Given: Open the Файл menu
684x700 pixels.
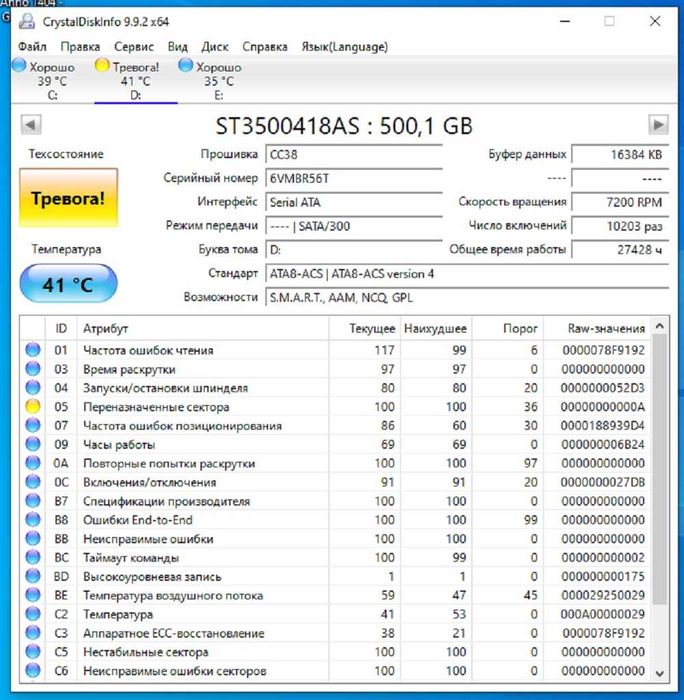Looking at the screenshot, I should pos(32,47).
